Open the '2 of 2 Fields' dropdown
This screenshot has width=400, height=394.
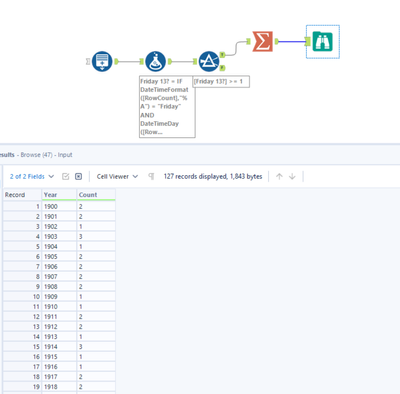(32, 176)
